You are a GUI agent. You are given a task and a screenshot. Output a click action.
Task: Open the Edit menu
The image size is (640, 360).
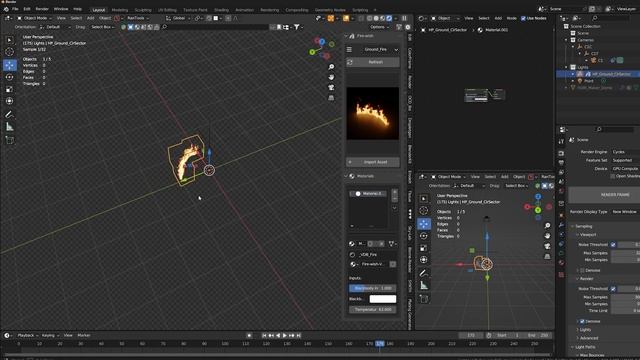coord(27,9)
